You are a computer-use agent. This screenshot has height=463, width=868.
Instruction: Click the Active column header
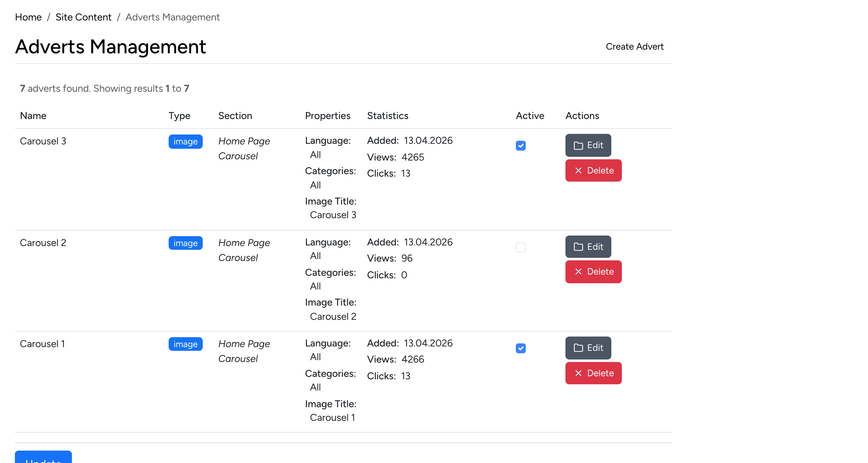[530, 116]
